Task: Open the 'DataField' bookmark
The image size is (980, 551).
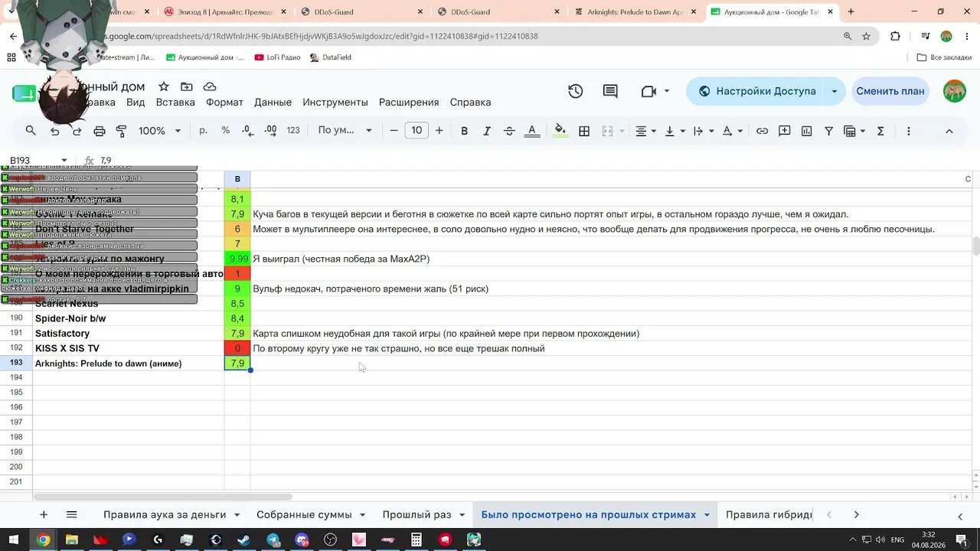Action: (x=331, y=57)
